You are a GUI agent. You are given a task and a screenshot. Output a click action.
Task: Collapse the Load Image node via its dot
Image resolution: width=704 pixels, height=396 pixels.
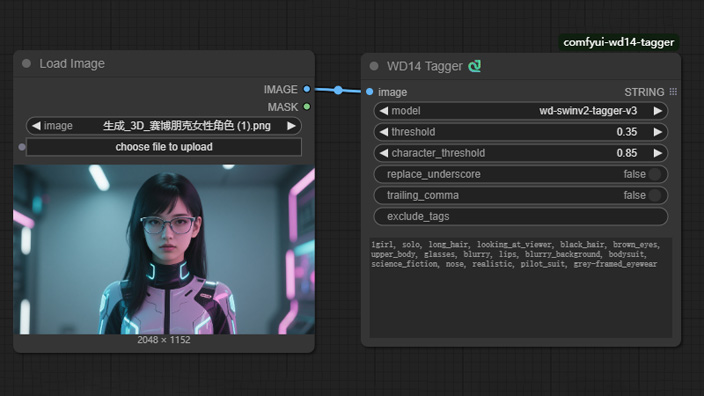(26, 64)
